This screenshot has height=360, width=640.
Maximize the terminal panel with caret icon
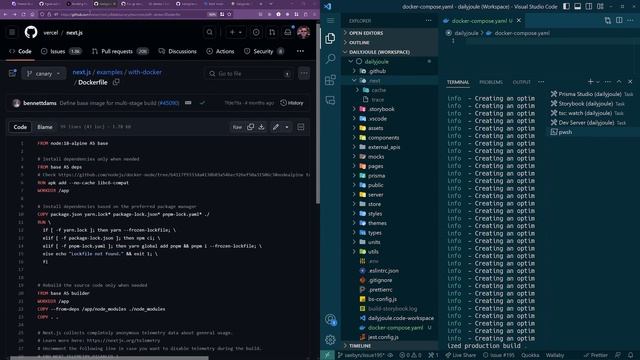(x=619, y=82)
